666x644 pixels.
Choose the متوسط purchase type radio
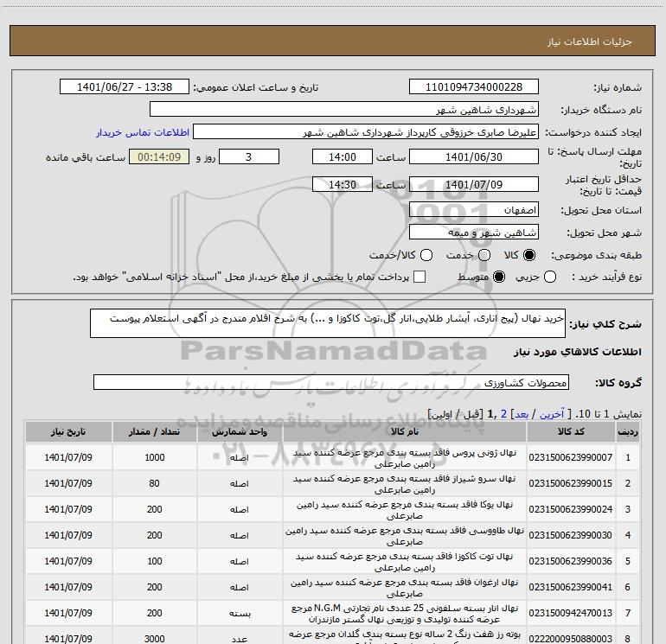click(x=499, y=277)
